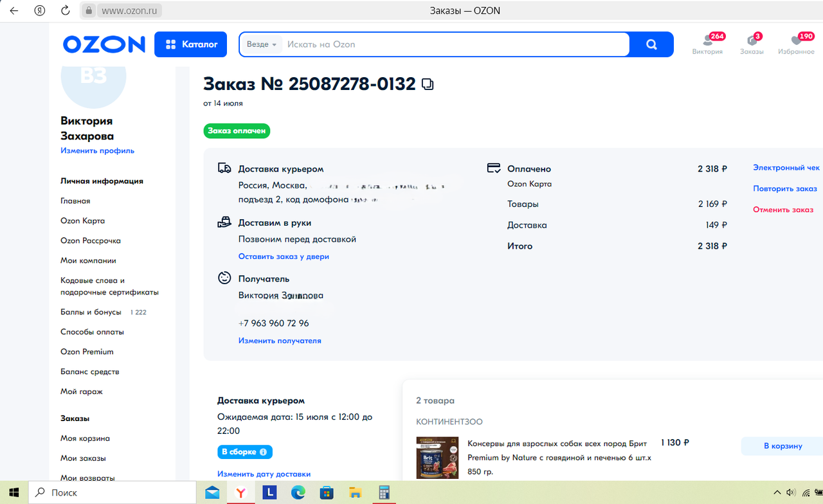Open Мои заказы in the sidebar

(x=83, y=458)
